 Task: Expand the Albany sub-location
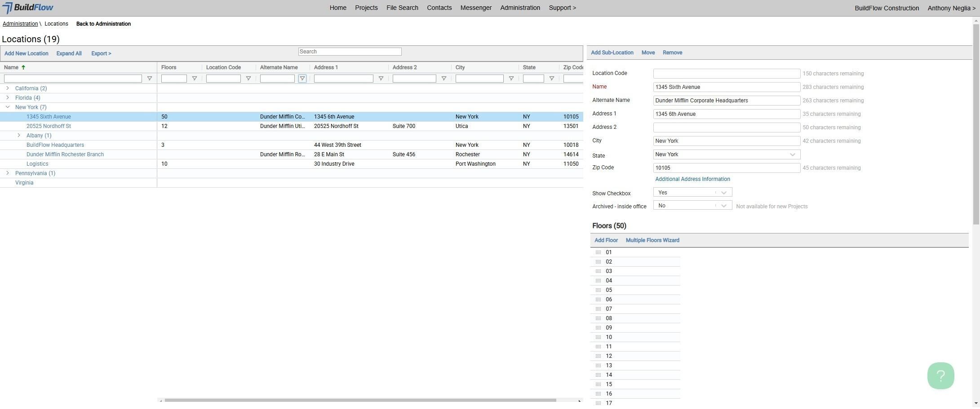[19, 135]
